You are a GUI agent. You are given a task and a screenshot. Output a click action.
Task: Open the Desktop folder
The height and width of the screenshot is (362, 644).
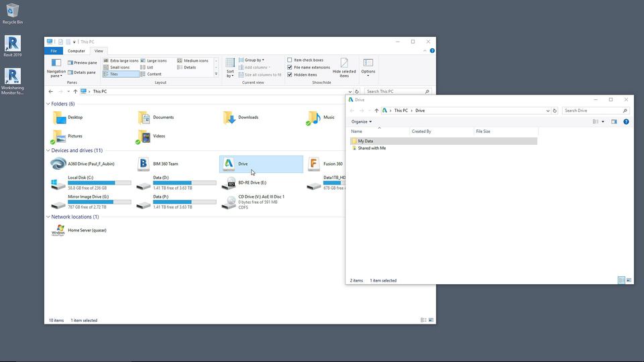[x=68, y=117]
